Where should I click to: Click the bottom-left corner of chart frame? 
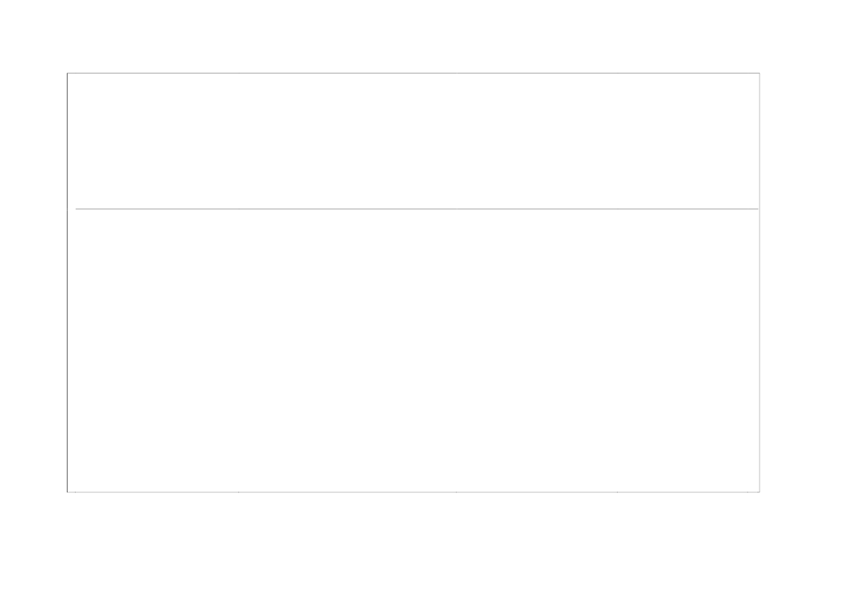point(68,491)
